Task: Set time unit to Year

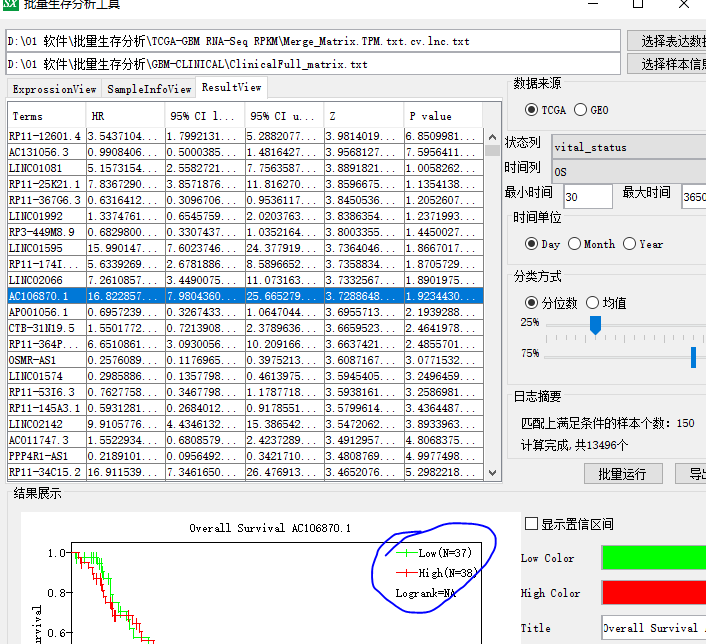Action: click(629, 243)
